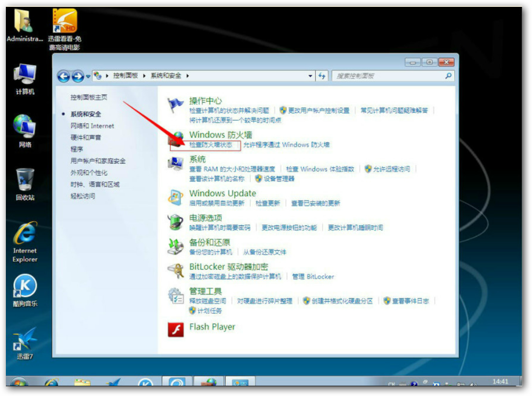
Task: Expand the address bar history dropdown
Action: 310,76
